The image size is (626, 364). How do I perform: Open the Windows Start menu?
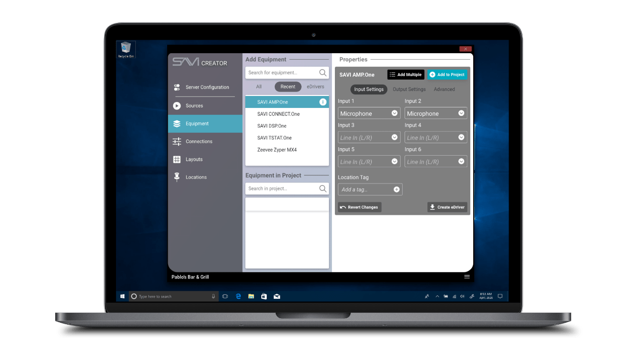click(x=122, y=296)
